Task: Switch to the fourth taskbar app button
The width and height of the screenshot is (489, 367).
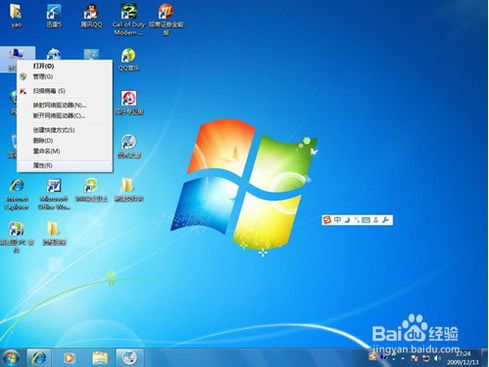Action: tap(129, 358)
